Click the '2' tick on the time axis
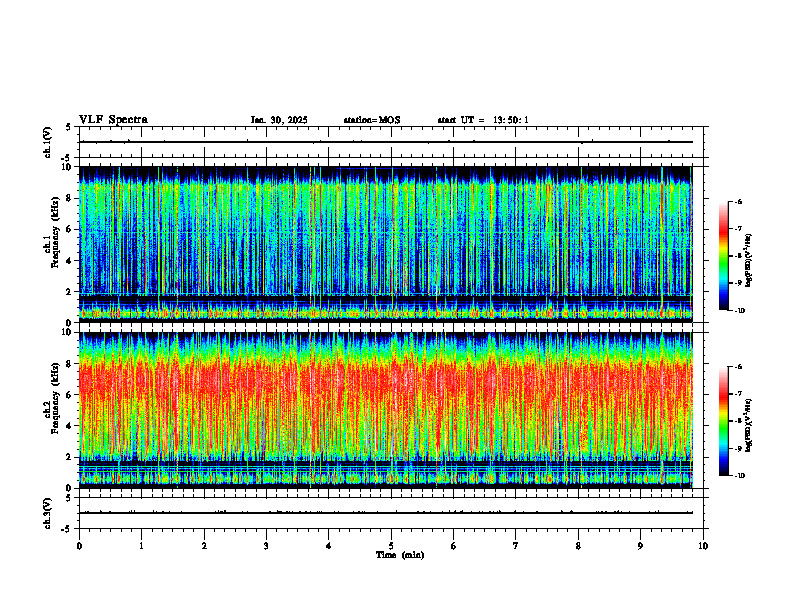Screen dimensions: 792x612 (x=204, y=546)
